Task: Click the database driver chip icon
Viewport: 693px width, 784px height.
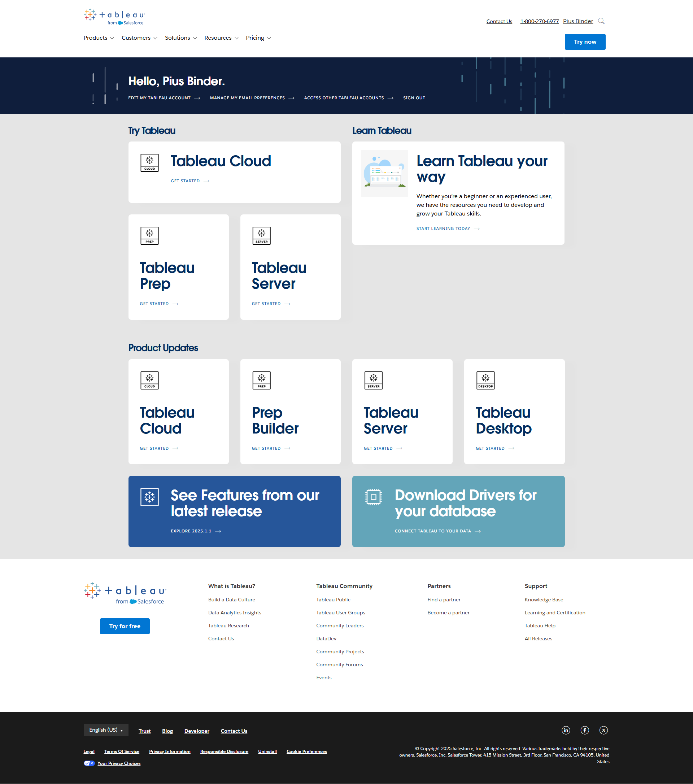Action: pyautogui.click(x=373, y=497)
